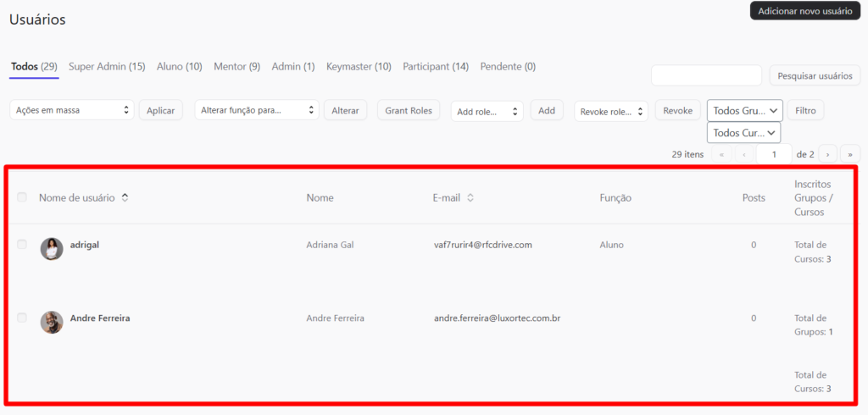Click the Pesquisar usuários button

pos(815,75)
